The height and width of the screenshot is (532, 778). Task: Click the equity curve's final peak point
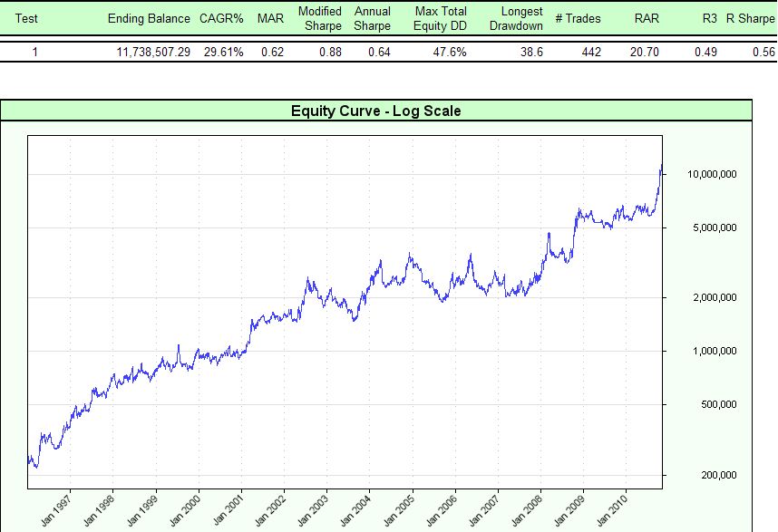[x=662, y=166]
